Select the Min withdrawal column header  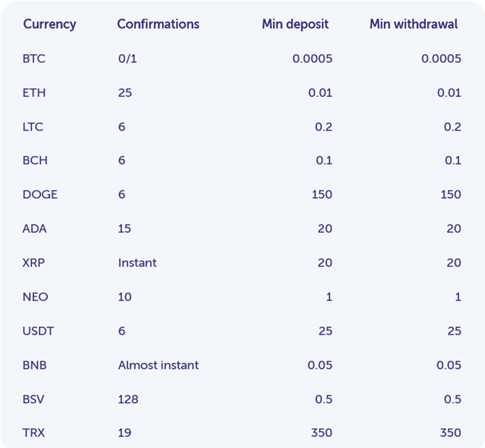[413, 24]
